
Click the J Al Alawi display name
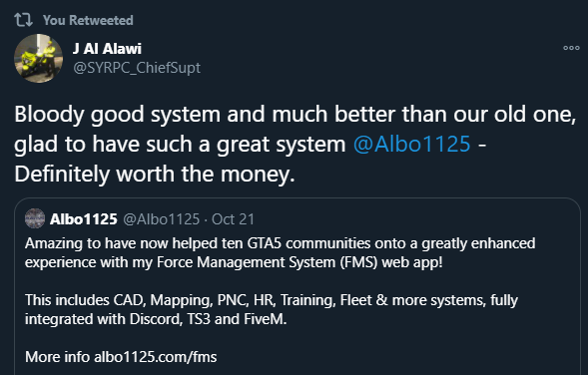click(107, 49)
